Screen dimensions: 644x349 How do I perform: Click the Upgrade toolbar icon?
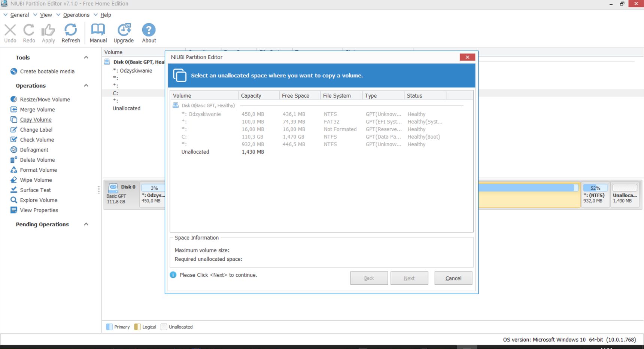point(124,30)
